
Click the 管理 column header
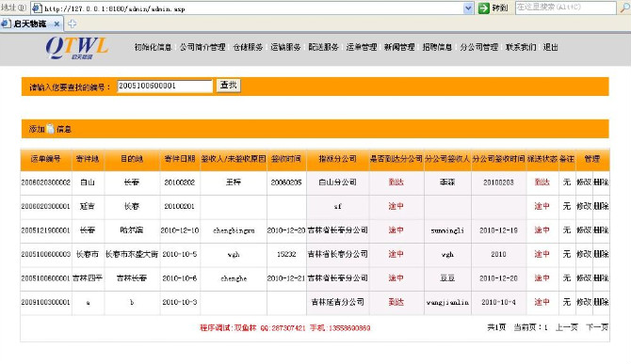click(x=592, y=159)
